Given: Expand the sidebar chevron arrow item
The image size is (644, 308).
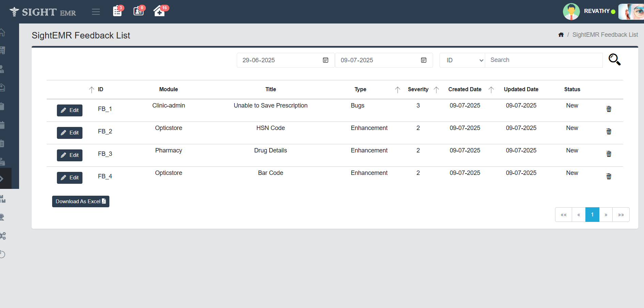Looking at the screenshot, I should coord(2,179).
